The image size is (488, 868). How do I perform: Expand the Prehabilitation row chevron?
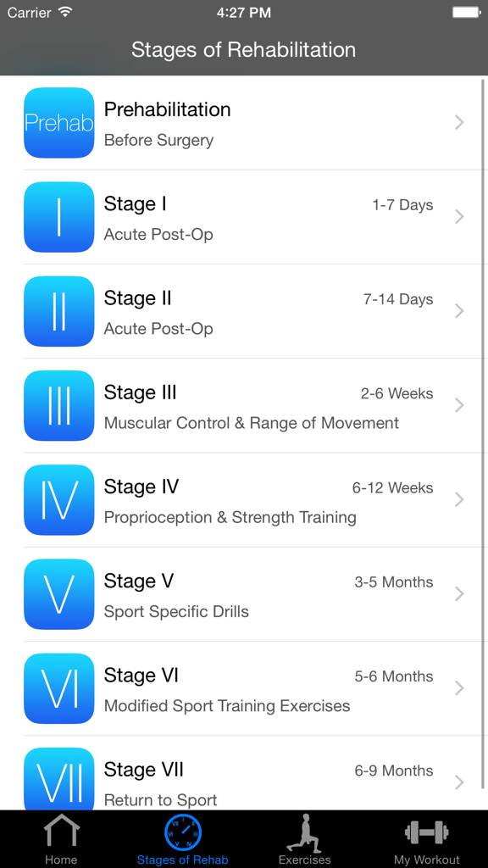pyautogui.click(x=459, y=123)
